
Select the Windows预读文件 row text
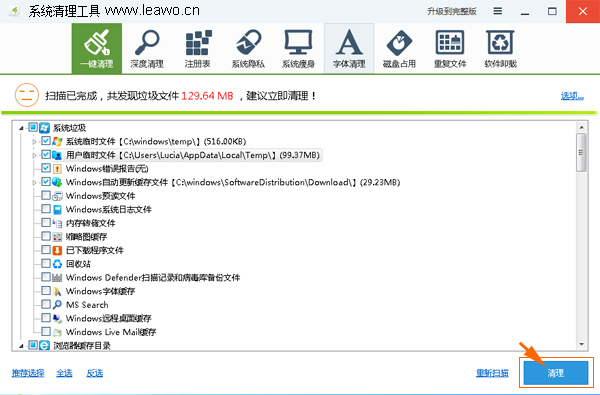[x=100, y=196]
